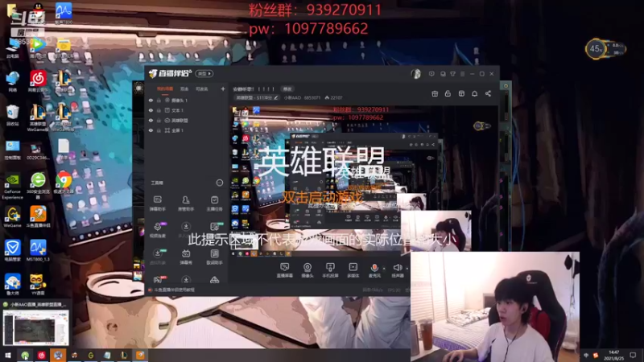
Task: Edit the 英雄联盟 category label
Action: 256,97
